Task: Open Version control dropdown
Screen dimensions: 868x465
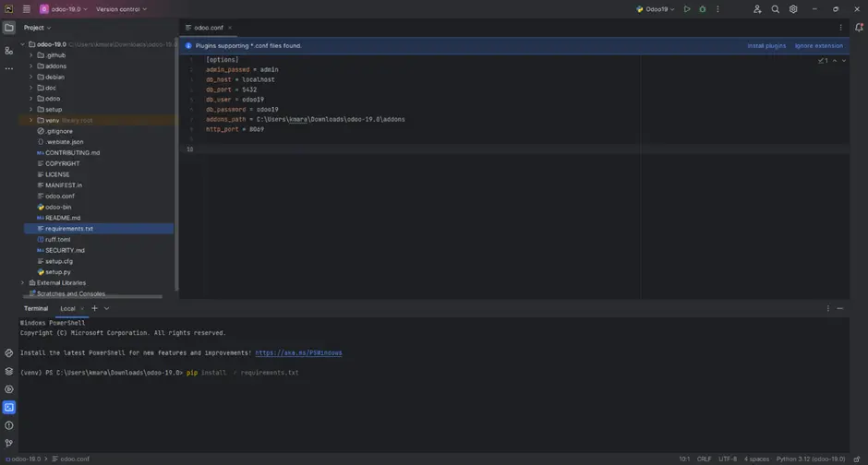Action: coord(121,9)
